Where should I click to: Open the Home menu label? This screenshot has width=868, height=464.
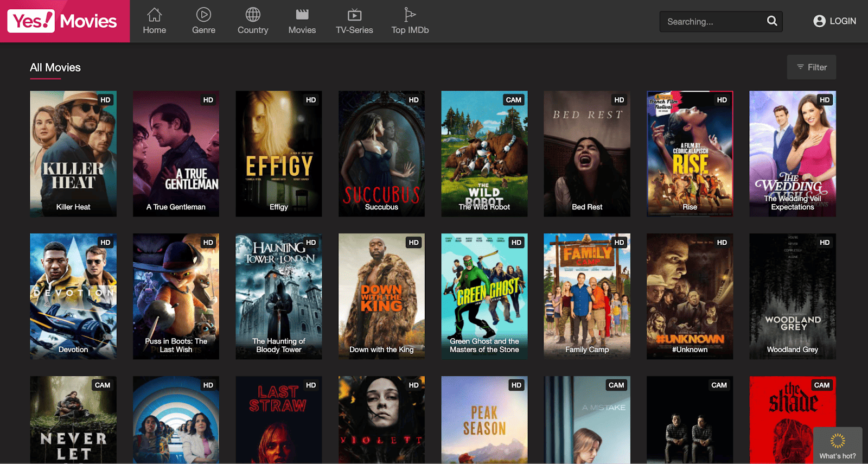tap(155, 30)
